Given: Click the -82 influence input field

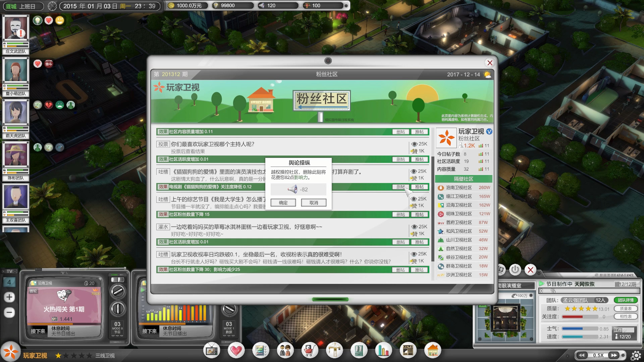Looking at the screenshot, I should pyautogui.click(x=298, y=189).
